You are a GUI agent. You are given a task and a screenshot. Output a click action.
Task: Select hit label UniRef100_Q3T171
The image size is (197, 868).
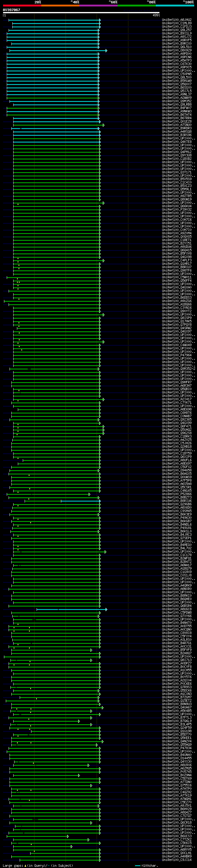(x=177, y=172)
